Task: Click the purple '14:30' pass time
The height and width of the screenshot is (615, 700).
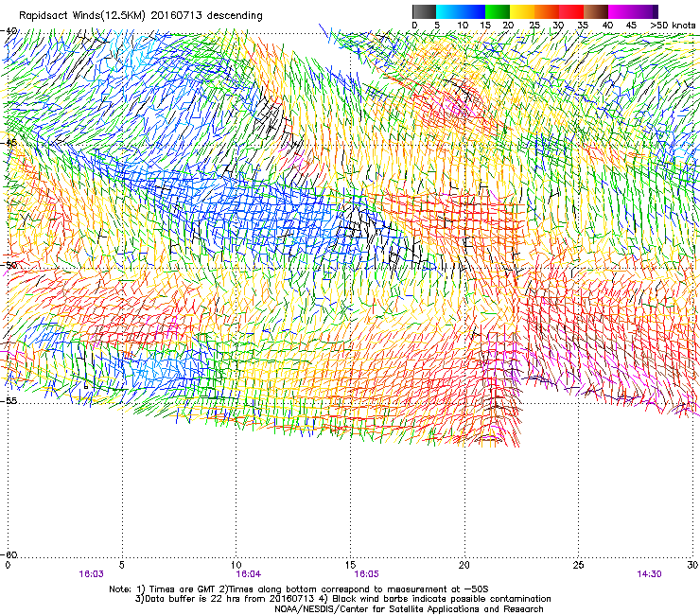Action: pyautogui.click(x=649, y=574)
